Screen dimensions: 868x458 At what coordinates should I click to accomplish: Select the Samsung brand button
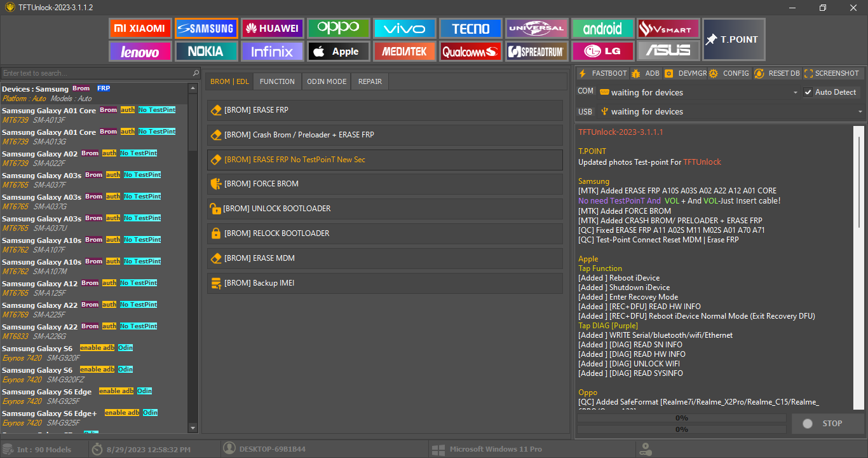pyautogui.click(x=206, y=29)
